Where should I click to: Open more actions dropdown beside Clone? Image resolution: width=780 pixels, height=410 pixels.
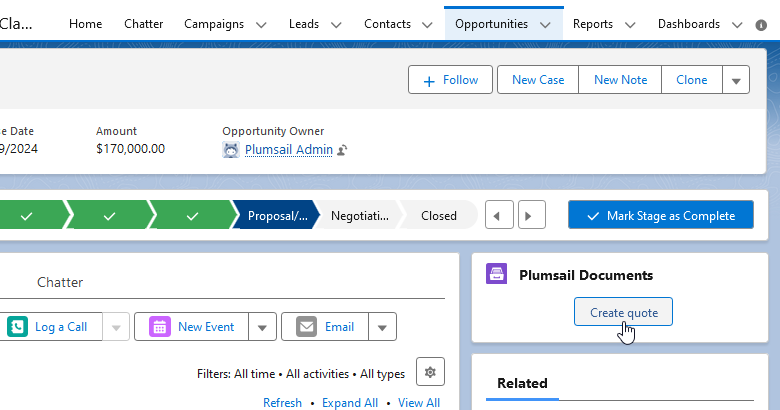coord(736,80)
